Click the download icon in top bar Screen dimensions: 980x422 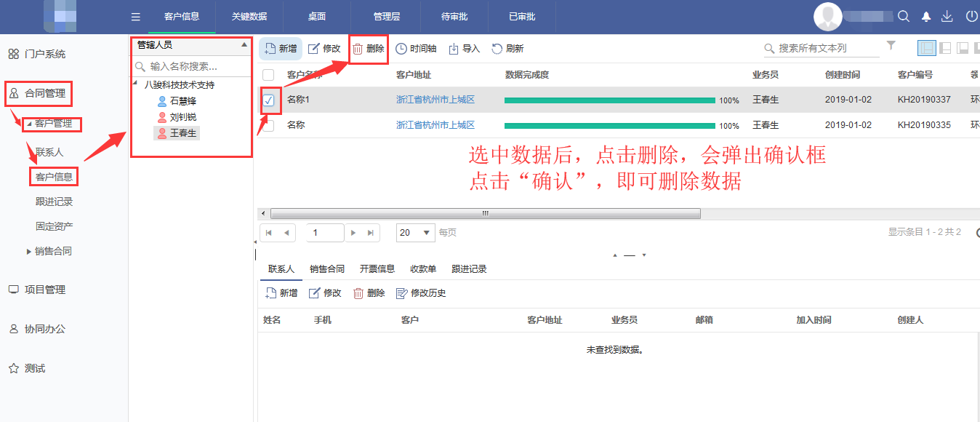pos(947,17)
